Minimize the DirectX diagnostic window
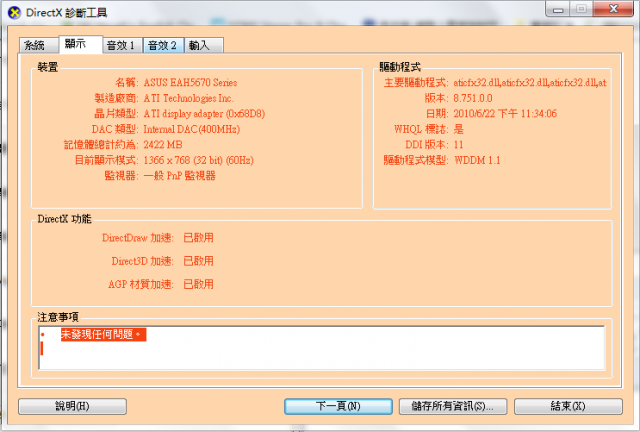The image size is (640, 432). pyautogui.click(x=558, y=9)
